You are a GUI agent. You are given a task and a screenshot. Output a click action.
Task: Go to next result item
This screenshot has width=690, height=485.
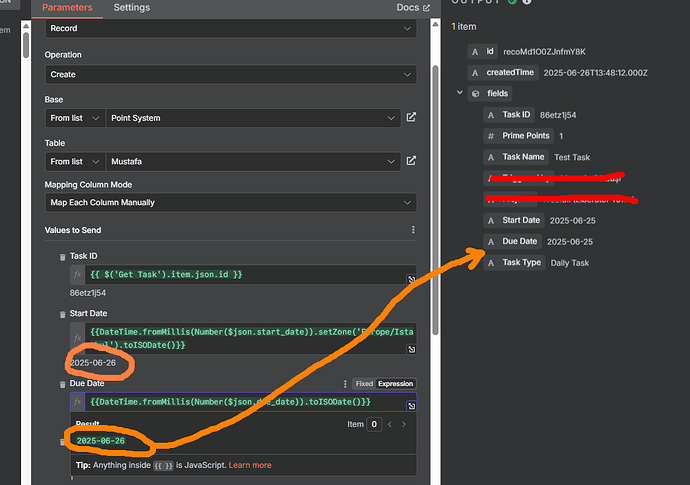(x=404, y=424)
